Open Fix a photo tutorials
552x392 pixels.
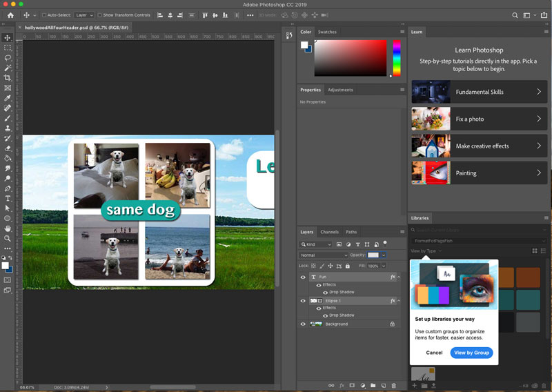coord(479,119)
